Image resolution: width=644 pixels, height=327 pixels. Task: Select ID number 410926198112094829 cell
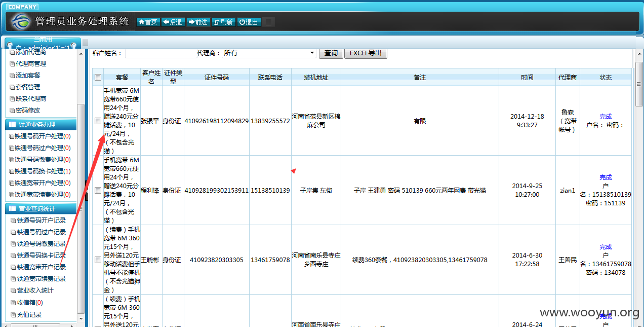217,121
